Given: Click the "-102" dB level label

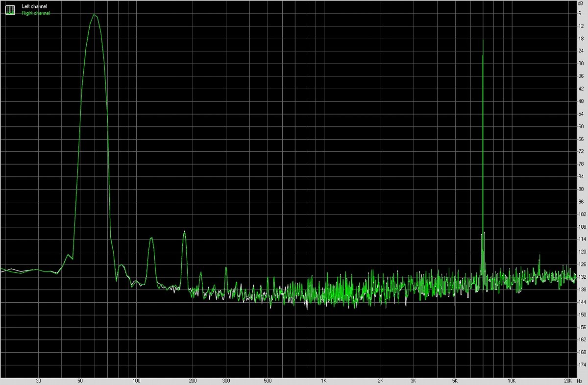Looking at the screenshot, I should click(x=582, y=214).
